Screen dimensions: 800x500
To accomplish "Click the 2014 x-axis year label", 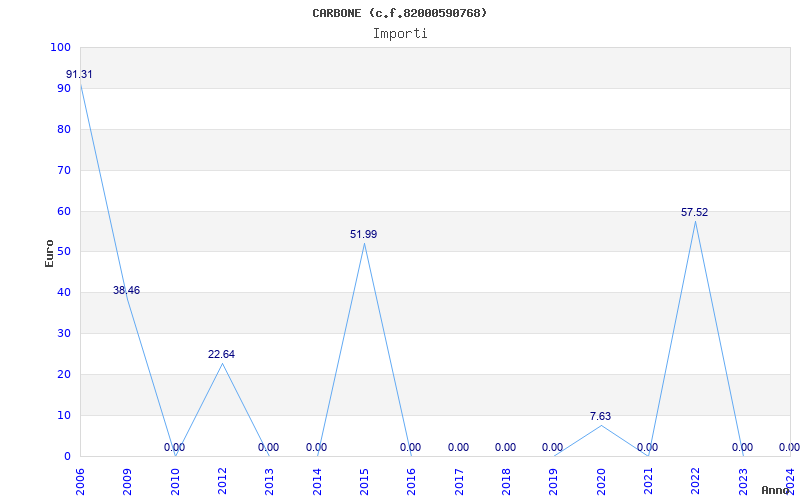I will 317,482.
